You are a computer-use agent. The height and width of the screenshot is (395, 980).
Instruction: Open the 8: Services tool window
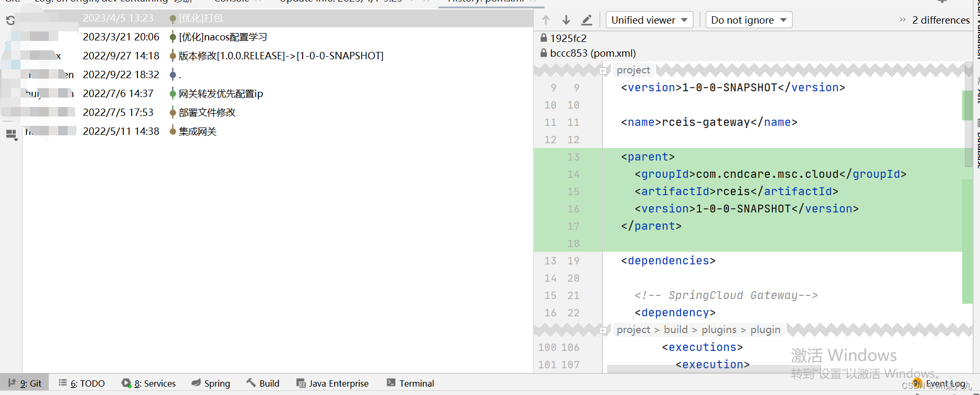[149, 383]
